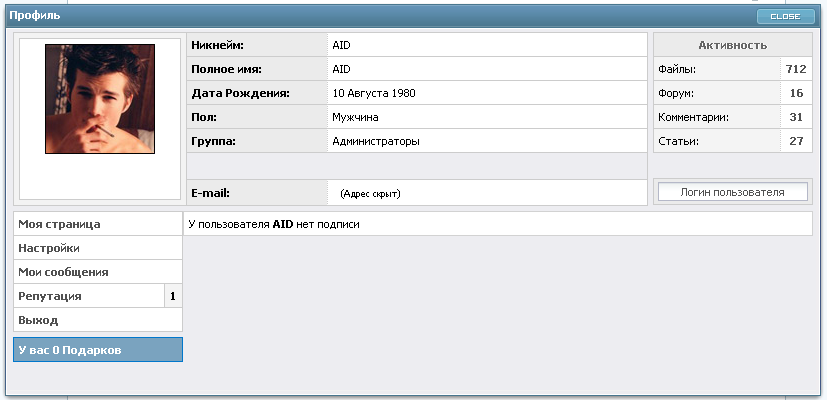Click the Администраторы group value
Image resolution: width=827 pixels, height=402 pixels.
376,141
